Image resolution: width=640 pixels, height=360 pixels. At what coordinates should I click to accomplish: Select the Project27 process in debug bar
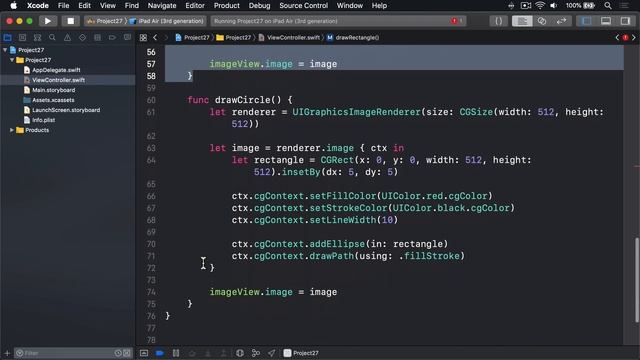(301, 353)
